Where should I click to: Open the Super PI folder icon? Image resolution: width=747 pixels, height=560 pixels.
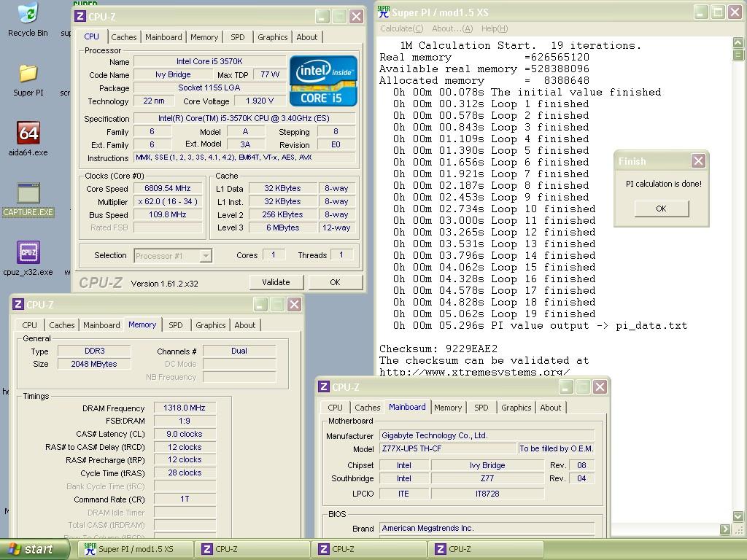click(28, 80)
